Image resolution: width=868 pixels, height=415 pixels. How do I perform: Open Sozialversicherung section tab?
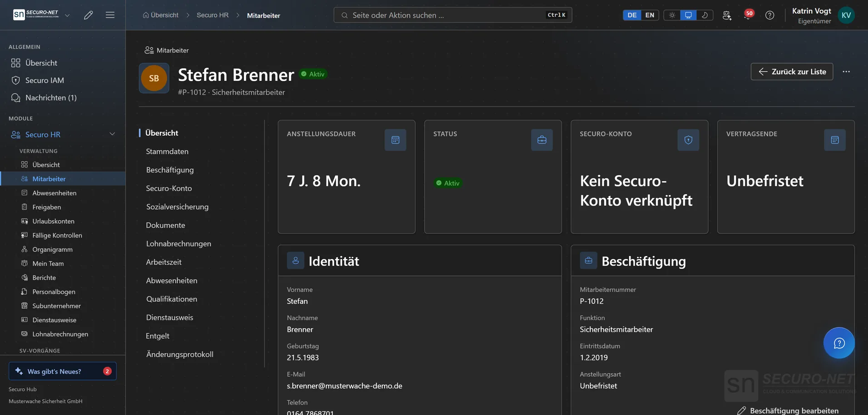178,207
